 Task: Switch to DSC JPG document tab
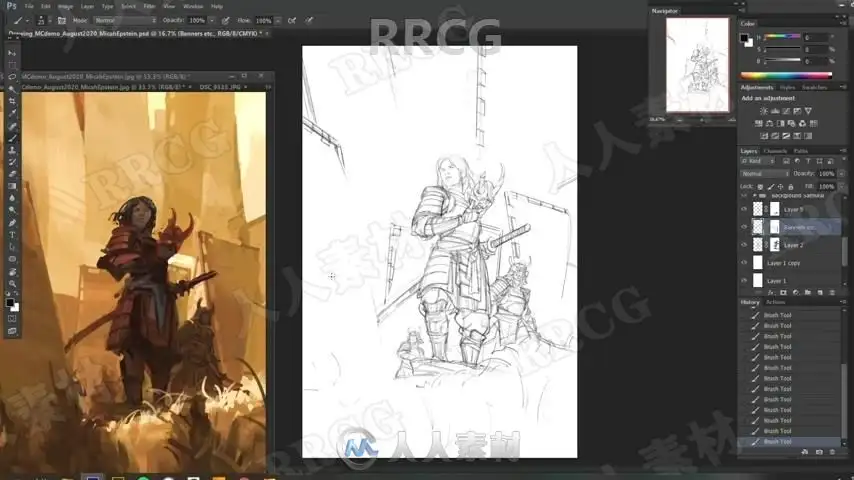pos(220,87)
